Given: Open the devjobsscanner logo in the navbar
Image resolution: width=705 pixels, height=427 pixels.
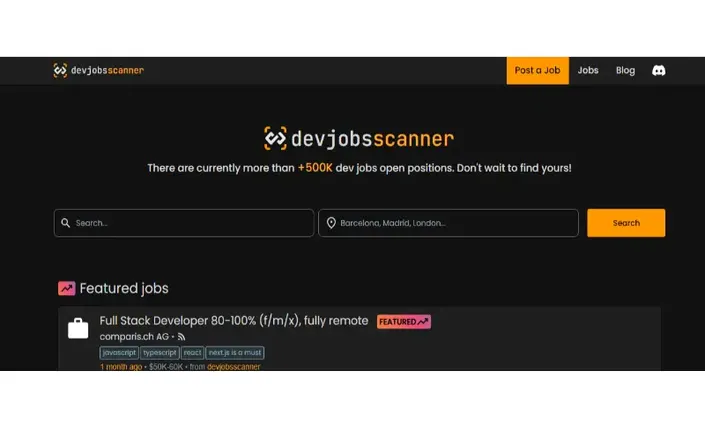Looking at the screenshot, I should (98, 71).
